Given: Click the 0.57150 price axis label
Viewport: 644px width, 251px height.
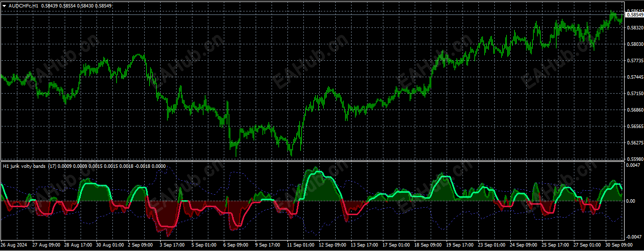Looking at the screenshot, I should [x=634, y=94].
